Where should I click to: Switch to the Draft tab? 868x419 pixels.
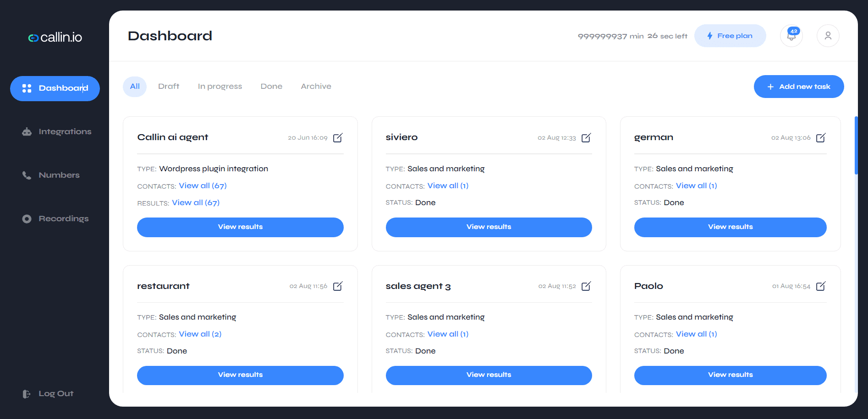pos(169,87)
